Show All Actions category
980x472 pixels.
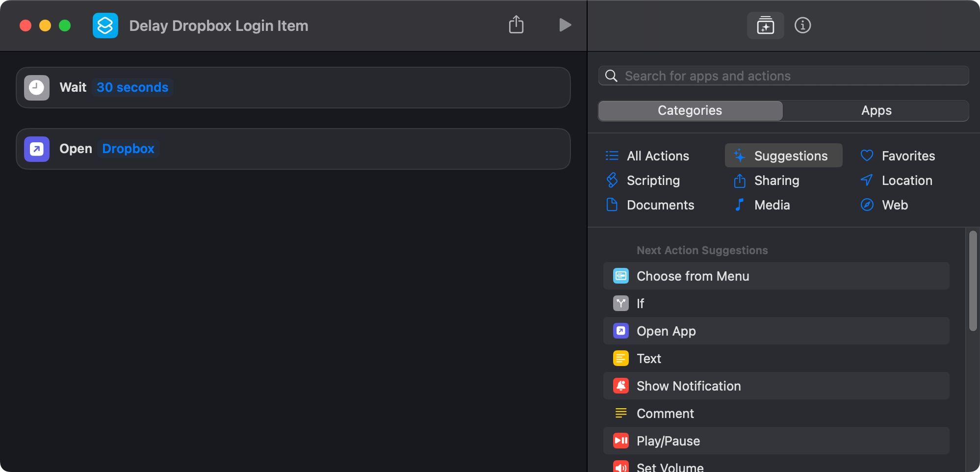(657, 156)
